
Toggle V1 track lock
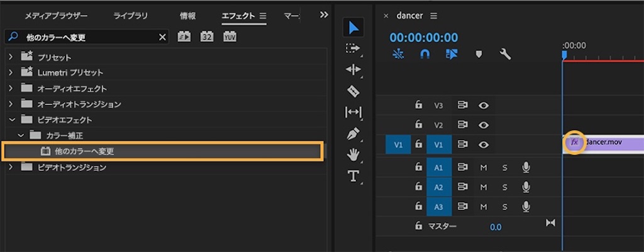point(418,144)
